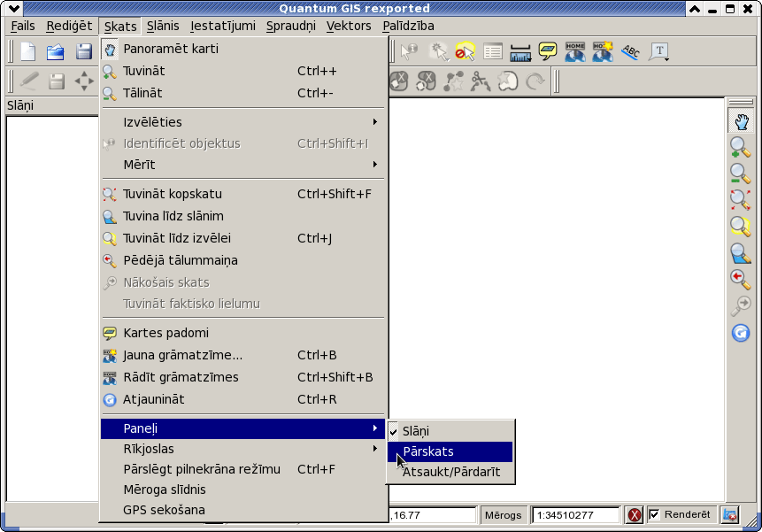Choose Tuvināt kopskatu menu item
Screen dimensions: 762x532
click(x=242, y=194)
